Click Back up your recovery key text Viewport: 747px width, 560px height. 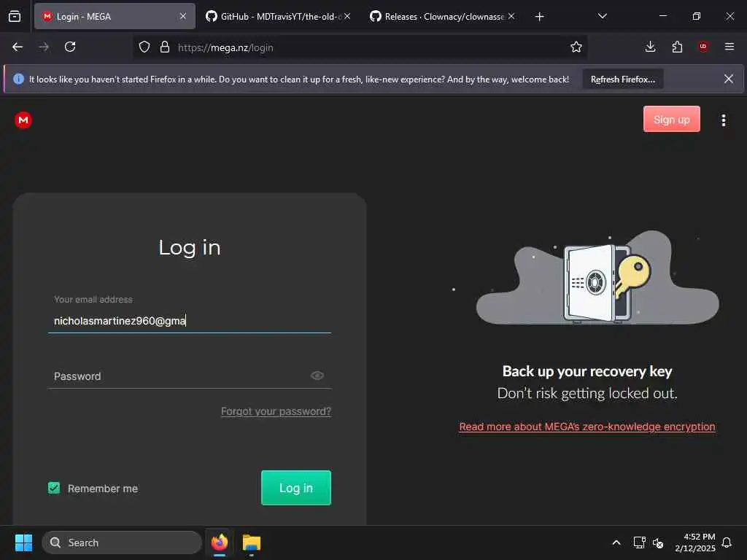click(587, 371)
